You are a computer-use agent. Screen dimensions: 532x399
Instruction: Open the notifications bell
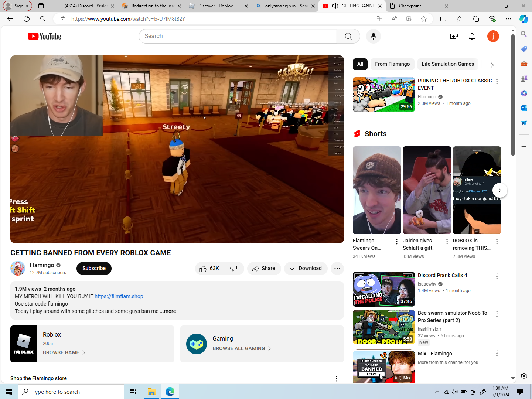coord(472,36)
